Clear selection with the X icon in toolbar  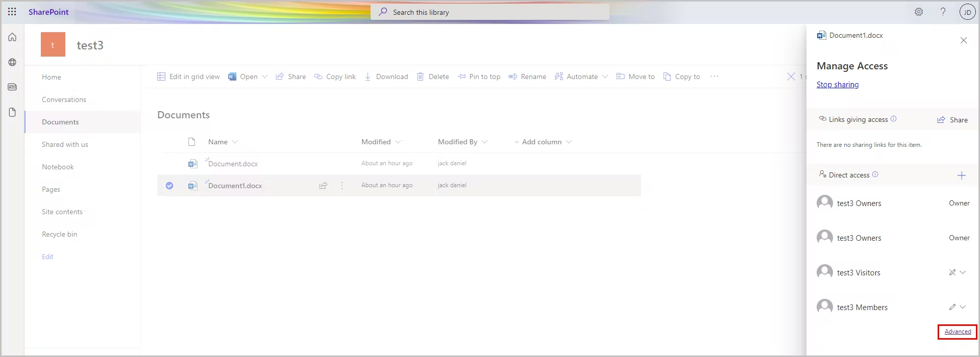[x=791, y=76]
